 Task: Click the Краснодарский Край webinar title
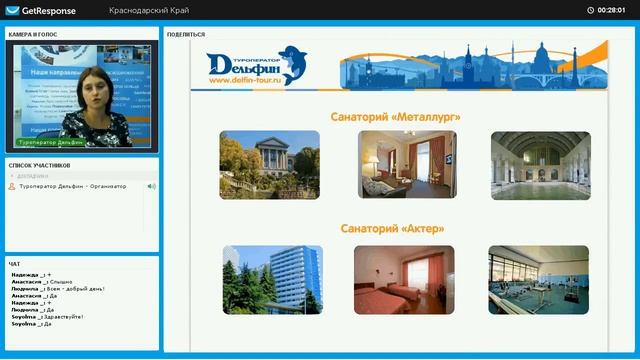click(149, 11)
